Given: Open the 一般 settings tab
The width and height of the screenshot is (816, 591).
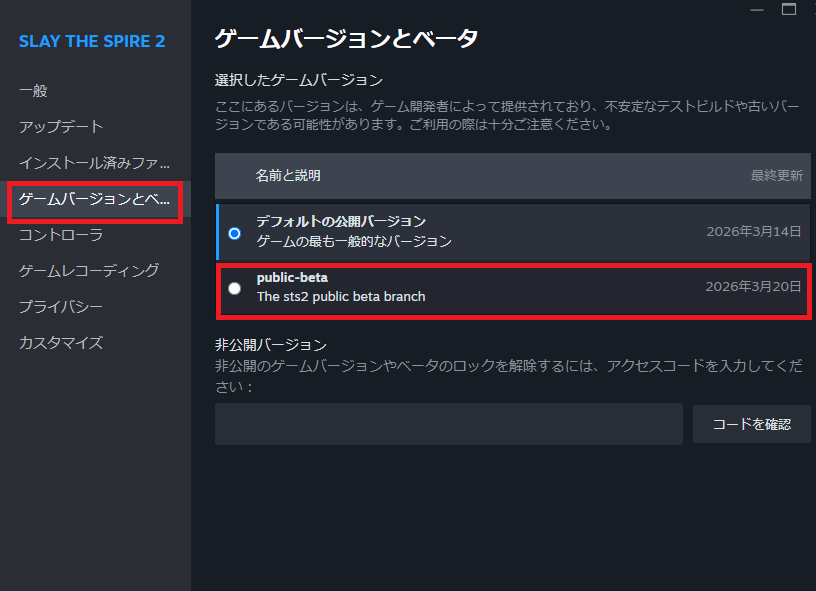Looking at the screenshot, I should click(x=33, y=91).
